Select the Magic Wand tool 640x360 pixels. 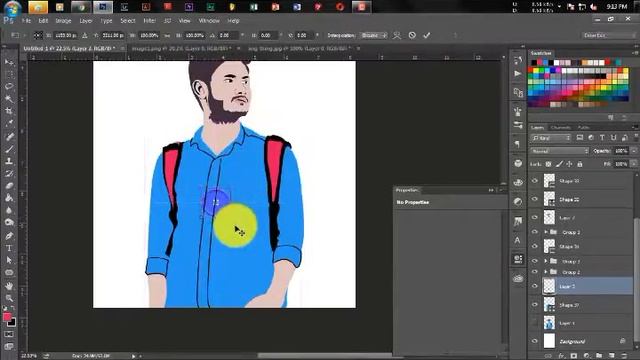coord(9,99)
